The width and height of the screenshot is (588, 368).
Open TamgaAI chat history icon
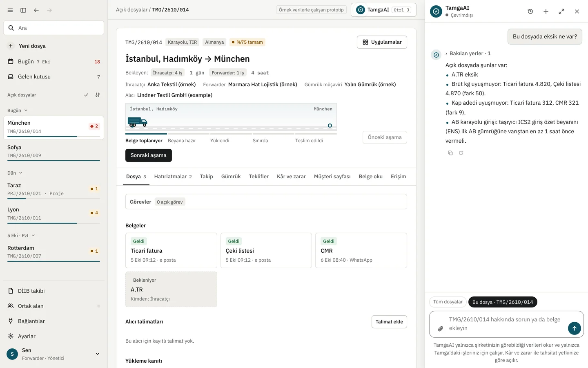[x=530, y=11]
